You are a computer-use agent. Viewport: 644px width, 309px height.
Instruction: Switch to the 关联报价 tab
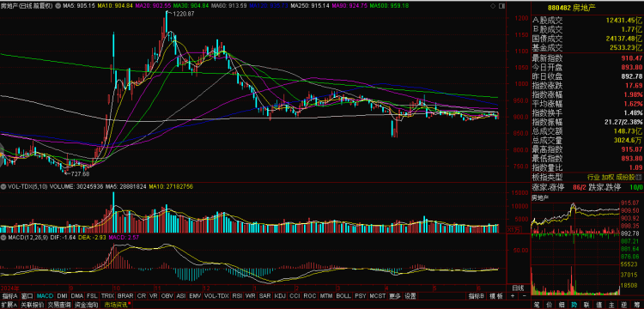coord(33,305)
